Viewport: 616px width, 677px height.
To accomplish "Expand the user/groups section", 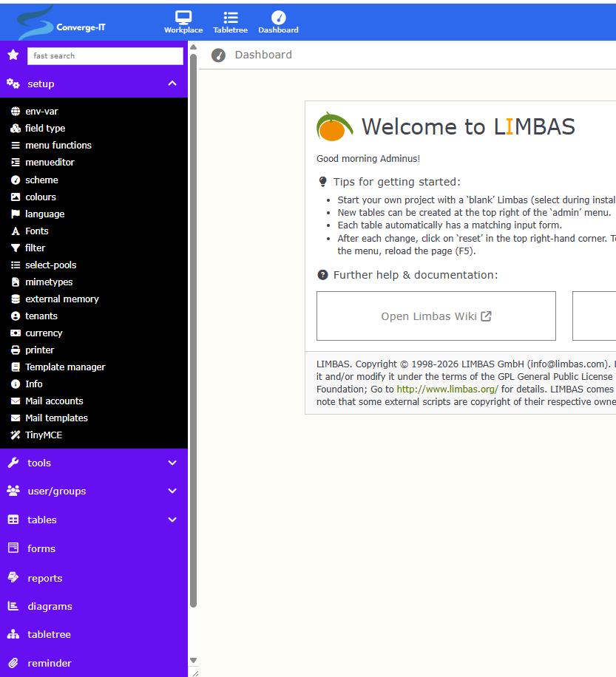I will point(172,491).
